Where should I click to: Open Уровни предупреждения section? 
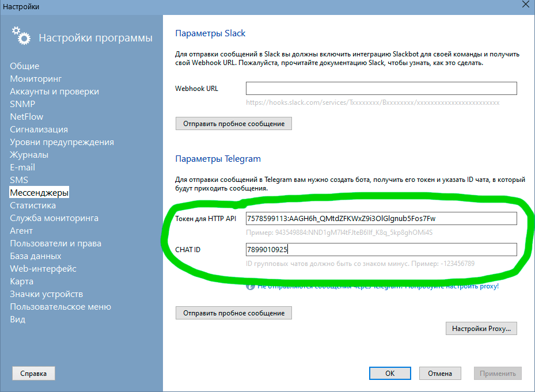(62, 142)
